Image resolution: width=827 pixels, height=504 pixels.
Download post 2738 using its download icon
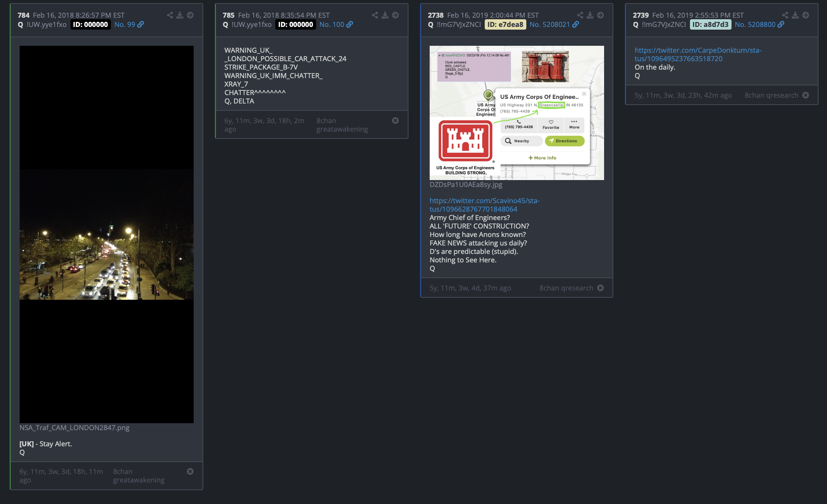(590, 15)
